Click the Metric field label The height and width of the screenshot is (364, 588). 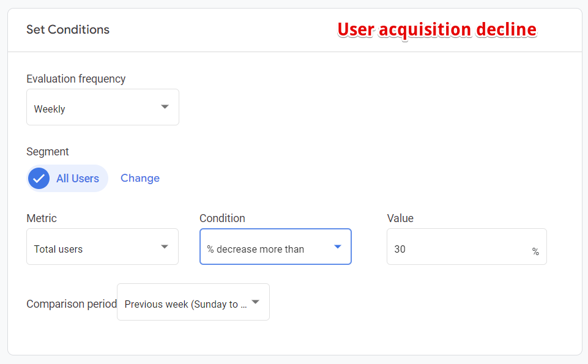pos(42,218)
